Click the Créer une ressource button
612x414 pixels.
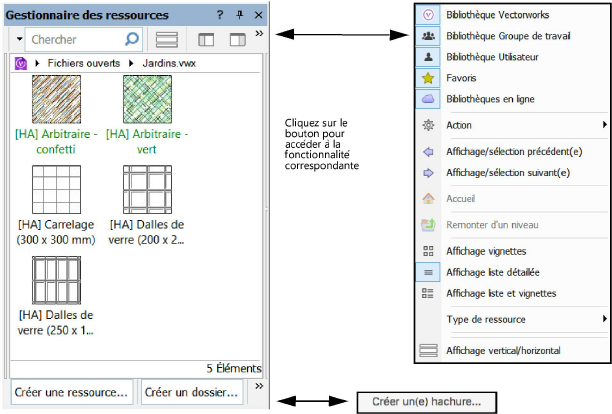[71, 392]
